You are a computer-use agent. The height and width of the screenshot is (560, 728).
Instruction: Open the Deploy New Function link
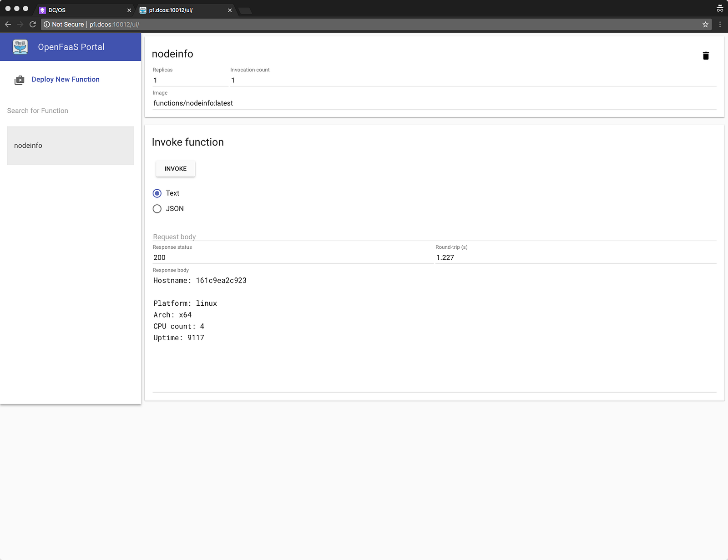(x=66, y=79)
